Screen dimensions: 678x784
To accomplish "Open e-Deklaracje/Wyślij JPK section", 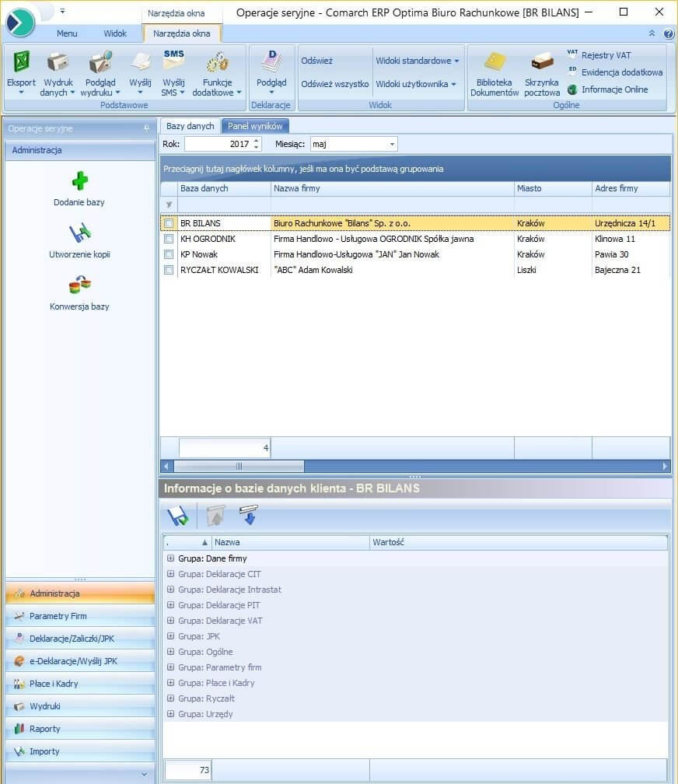I will (x=80, y=661).
